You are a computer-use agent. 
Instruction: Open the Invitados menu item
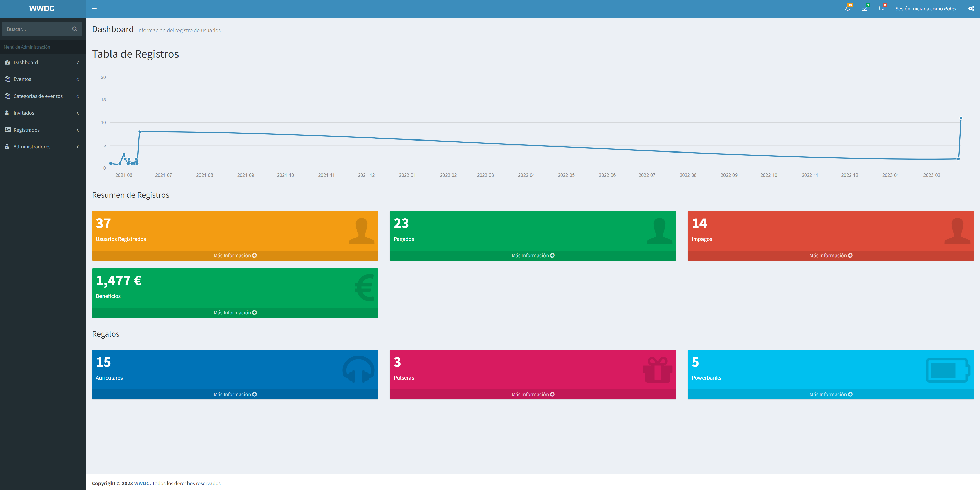pyautogui.click(x=24, y=113)
